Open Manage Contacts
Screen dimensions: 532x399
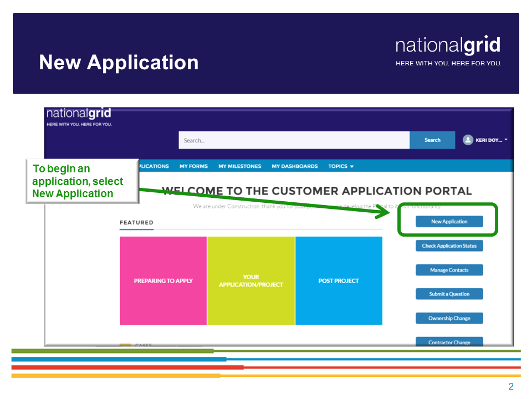449,270
